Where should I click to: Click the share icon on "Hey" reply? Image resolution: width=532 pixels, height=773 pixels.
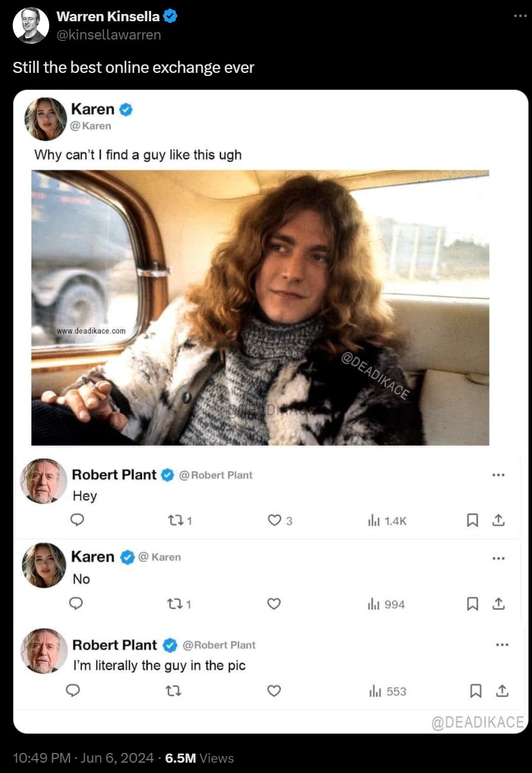click(x=498, y=520)
